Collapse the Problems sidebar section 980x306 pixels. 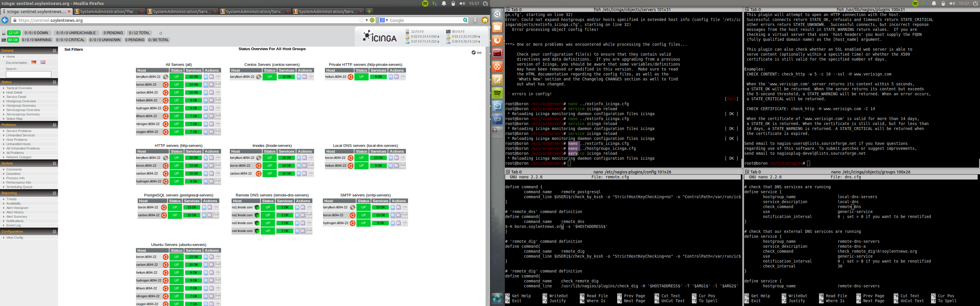pyautogui.click(x=54, y=125)
